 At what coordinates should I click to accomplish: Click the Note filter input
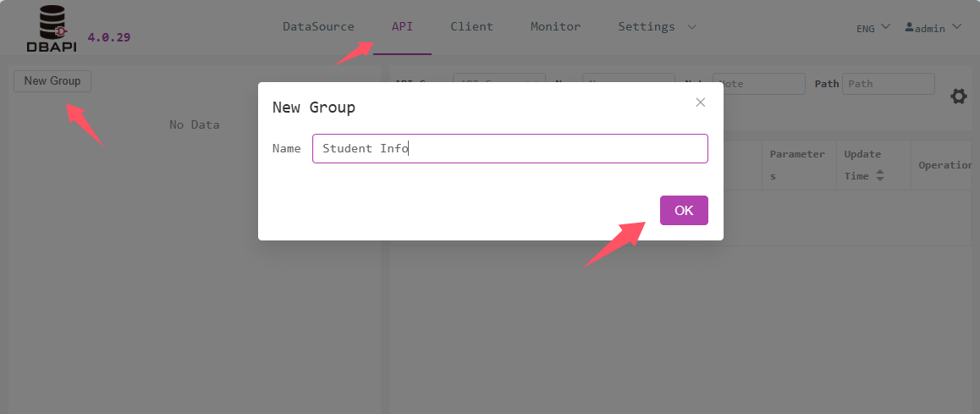[x=759, y=84]
